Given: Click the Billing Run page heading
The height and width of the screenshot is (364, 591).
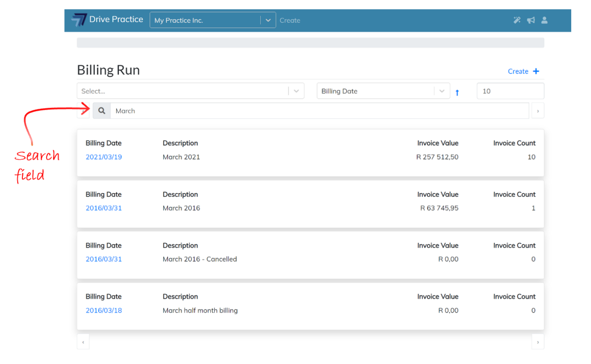Looking at the screenshot, I should (109, 70).
